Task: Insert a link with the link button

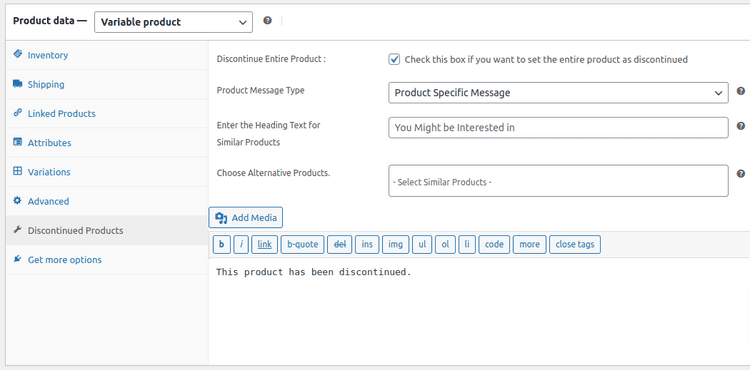Action: [265, 244]
